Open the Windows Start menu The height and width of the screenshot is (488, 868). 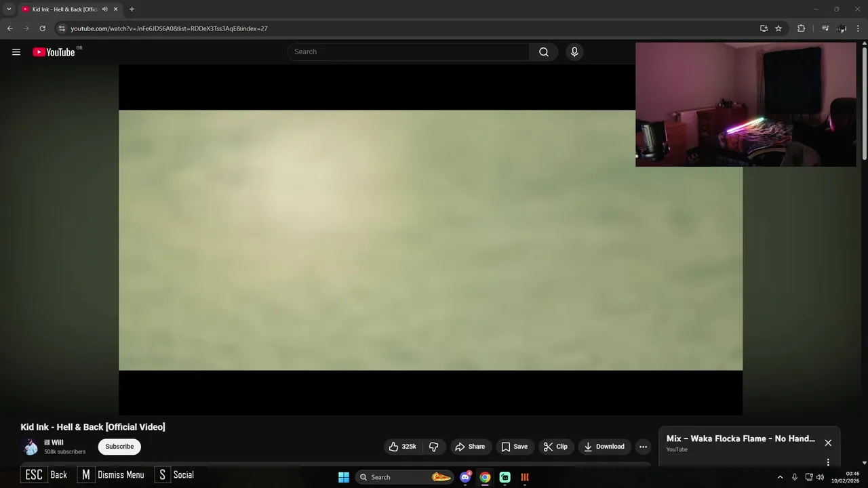click(x=344, y=477)
